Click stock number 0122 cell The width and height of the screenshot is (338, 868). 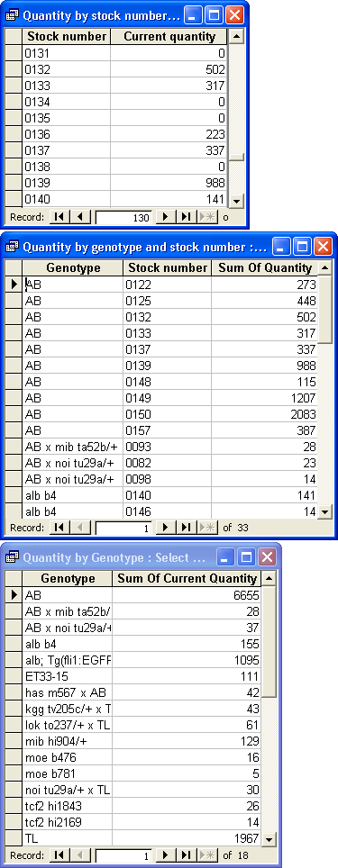[x=168, y=285]
